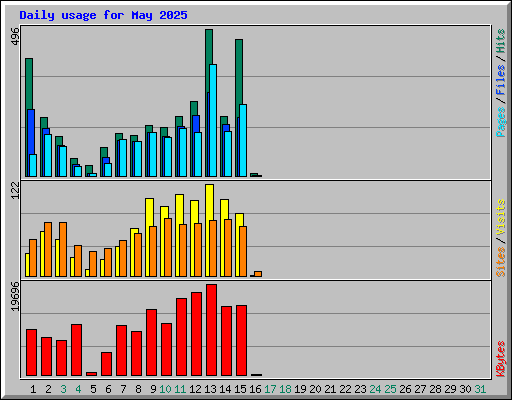Screen dimensions: 512x400
Task: Click day 8 on the x-axis
Action: tap(138, 389)
